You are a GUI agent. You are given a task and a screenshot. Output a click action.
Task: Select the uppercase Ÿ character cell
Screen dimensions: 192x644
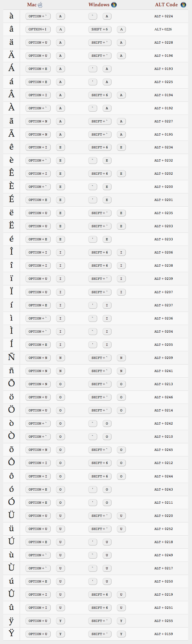(x=11, y=634)
